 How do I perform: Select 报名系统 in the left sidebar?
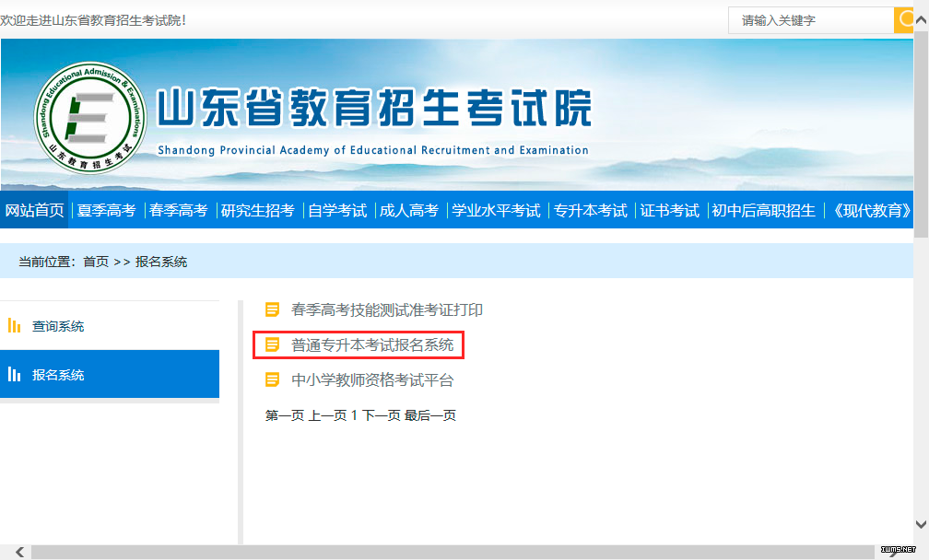[x=110, y=374]
